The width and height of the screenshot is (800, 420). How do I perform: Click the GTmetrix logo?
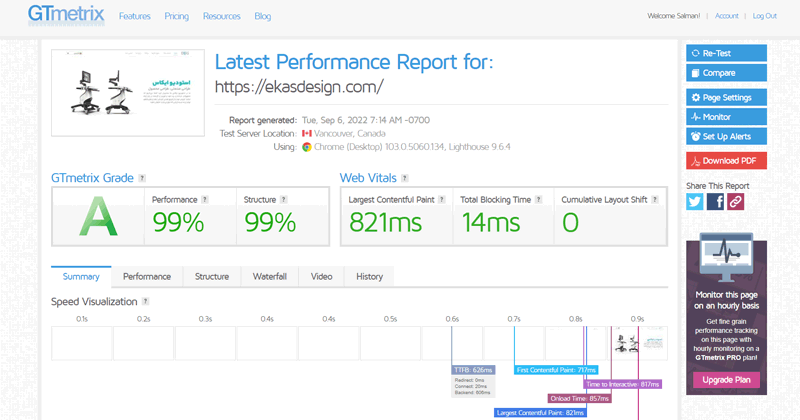tap(66, 15)
